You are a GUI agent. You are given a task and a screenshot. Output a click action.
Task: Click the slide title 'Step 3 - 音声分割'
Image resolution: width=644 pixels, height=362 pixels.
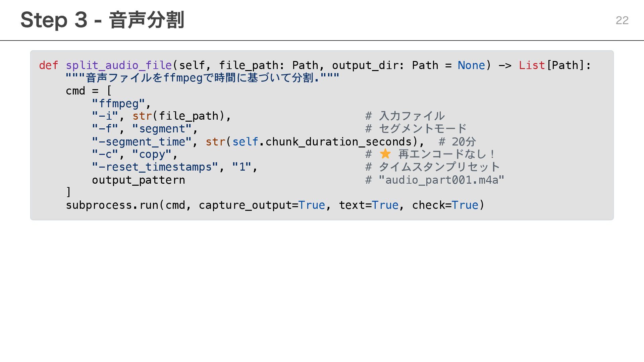(102, 20)
